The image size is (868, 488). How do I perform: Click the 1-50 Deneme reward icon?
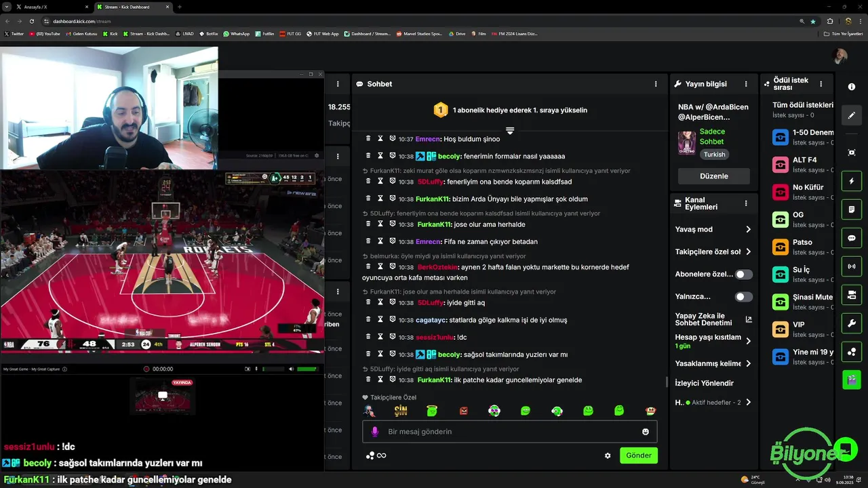point(781,137)
